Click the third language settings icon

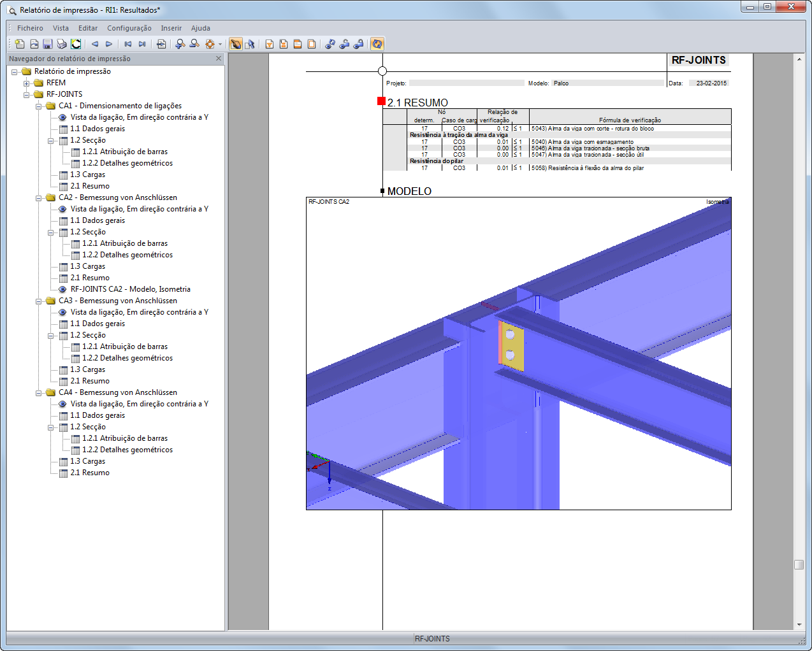click(x=358, y=44)
